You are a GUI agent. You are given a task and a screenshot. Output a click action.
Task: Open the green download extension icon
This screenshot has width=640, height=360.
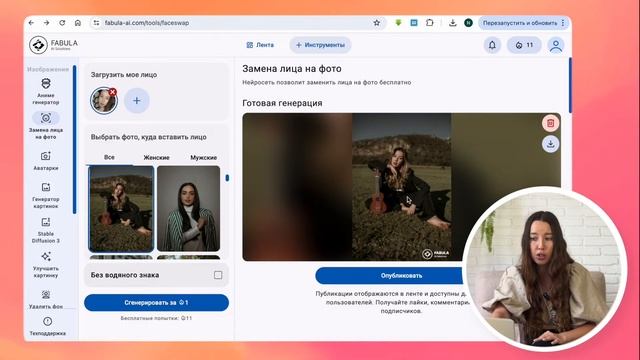tap(398, 23)
